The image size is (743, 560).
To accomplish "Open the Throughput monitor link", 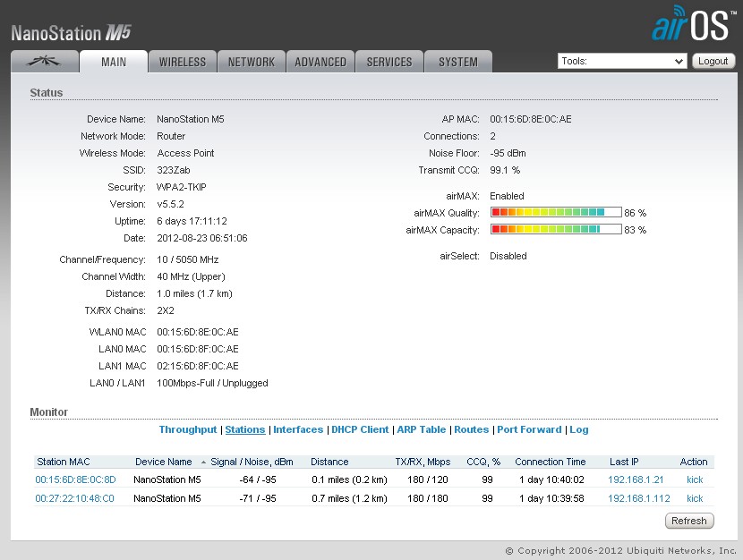I will (188, 429).
